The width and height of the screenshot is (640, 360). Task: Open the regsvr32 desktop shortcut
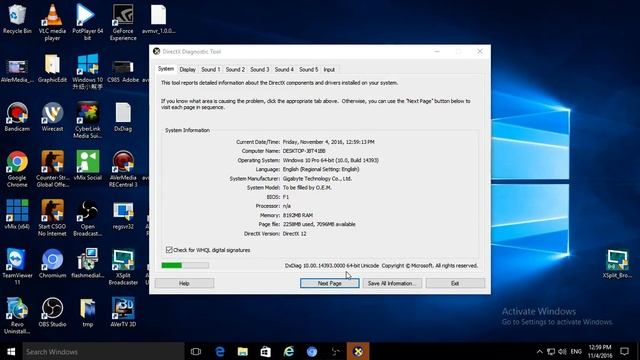[123, 214]
